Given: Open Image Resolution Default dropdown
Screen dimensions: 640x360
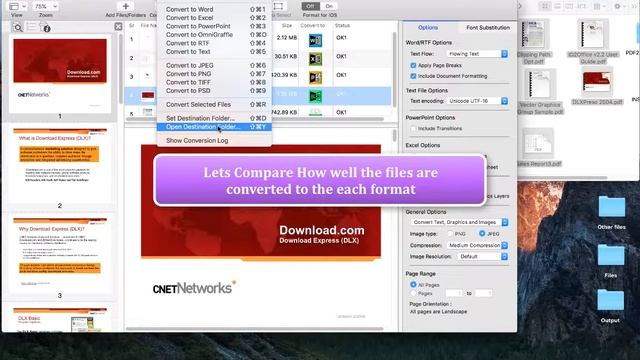Looking at the screenshot, I should pos(482,256).
